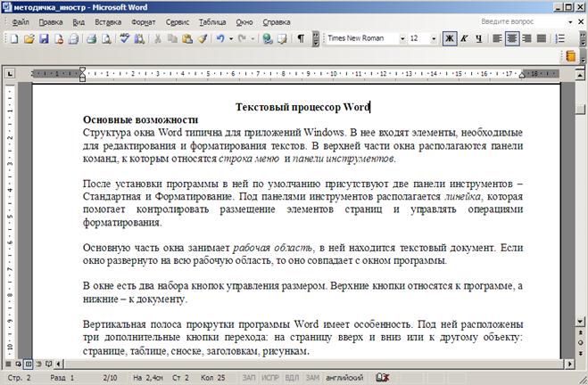Click the right indent ruler marker

(522, 76)
